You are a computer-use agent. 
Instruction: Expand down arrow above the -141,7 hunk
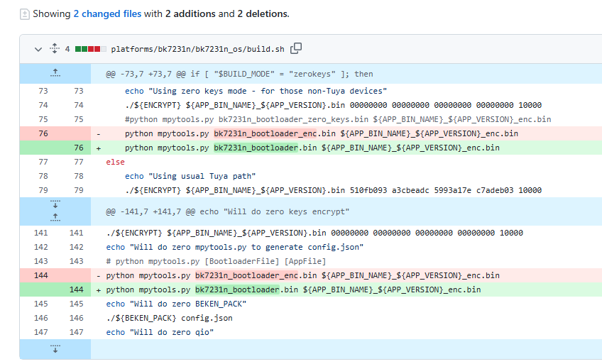55,206
